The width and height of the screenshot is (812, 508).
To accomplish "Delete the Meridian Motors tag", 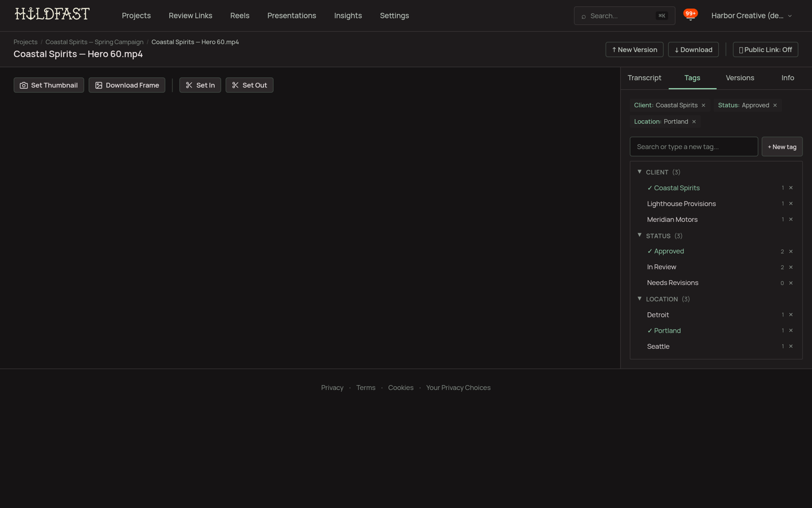I will (791, 220).
